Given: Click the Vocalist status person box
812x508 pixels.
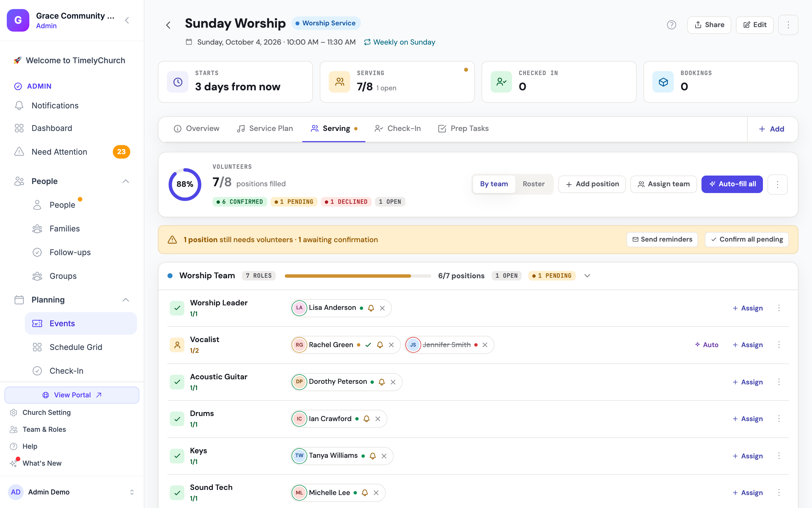Looking at the screenshot, I should pyautogui.click(x=177, y=345).
